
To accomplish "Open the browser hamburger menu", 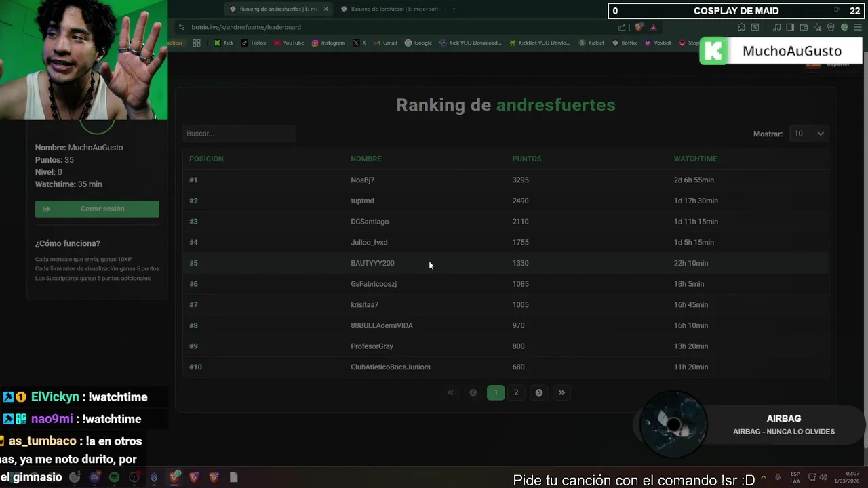I will point(857,27).
